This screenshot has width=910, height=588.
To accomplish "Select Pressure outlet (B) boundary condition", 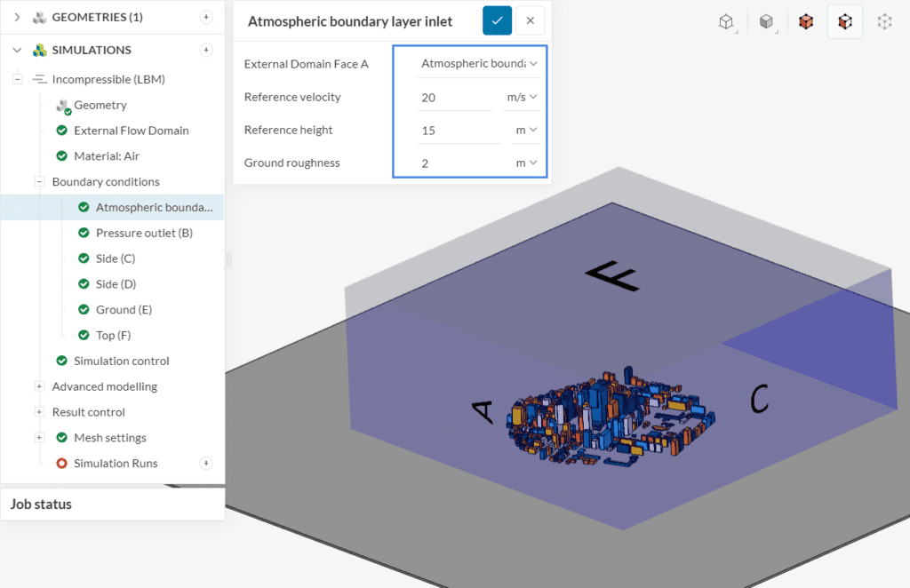I will coord(144,233).
